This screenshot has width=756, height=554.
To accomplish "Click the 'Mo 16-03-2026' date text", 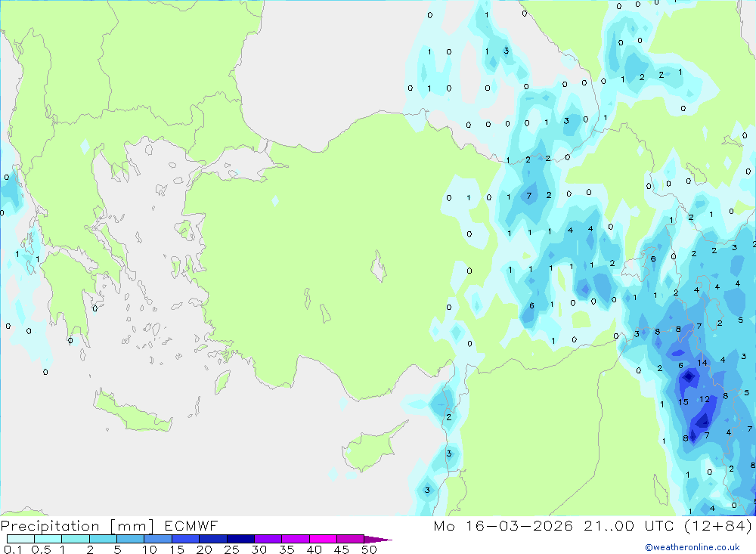I will pyautogui.click(x=503, y=525).
